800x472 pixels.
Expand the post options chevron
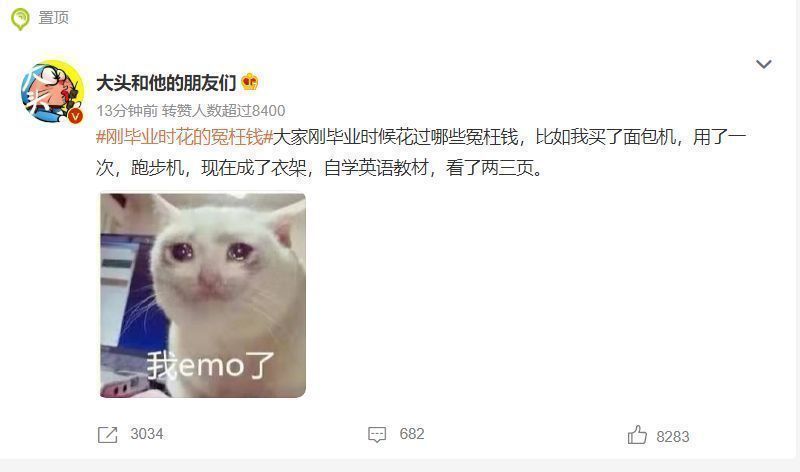[x=763, y=64]
